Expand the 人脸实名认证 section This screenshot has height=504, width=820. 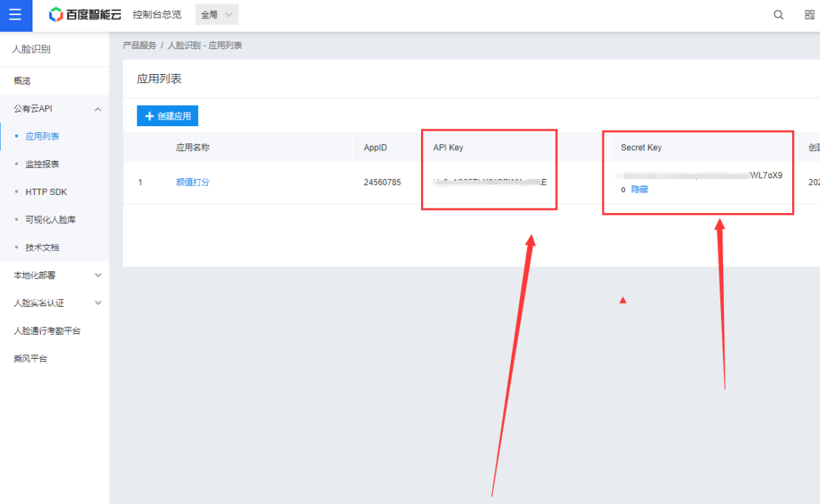[x=97, y=303]
